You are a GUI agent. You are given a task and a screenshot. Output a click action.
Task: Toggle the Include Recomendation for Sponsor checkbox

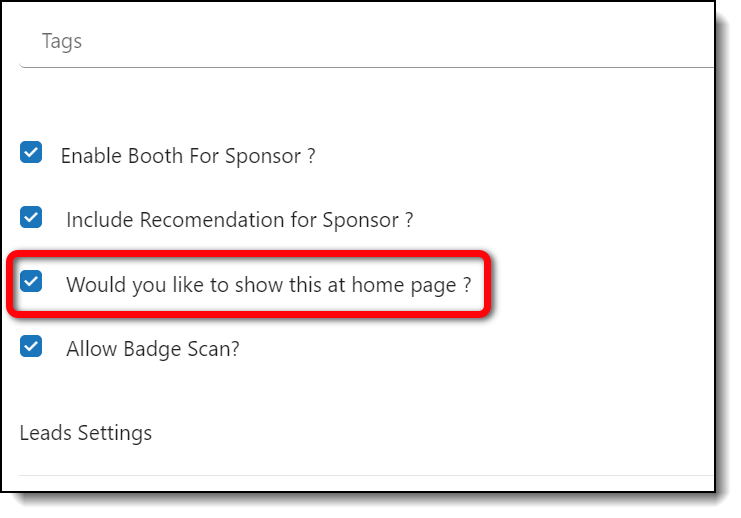(31, 217)
